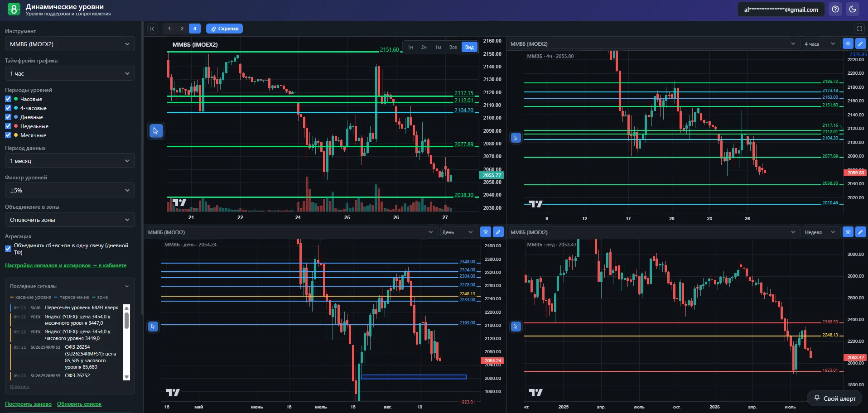Select 2н range on the hourly chart
The width and height of the screenshot is (868, 413).
point(424,47)
